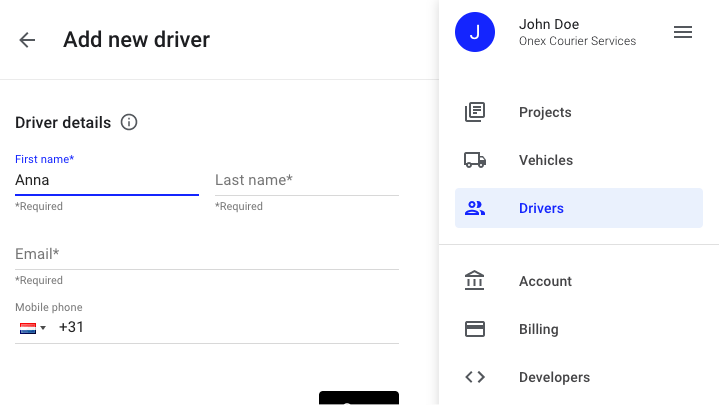Select Drivers in the sidebar

click(x=579, y=208)
